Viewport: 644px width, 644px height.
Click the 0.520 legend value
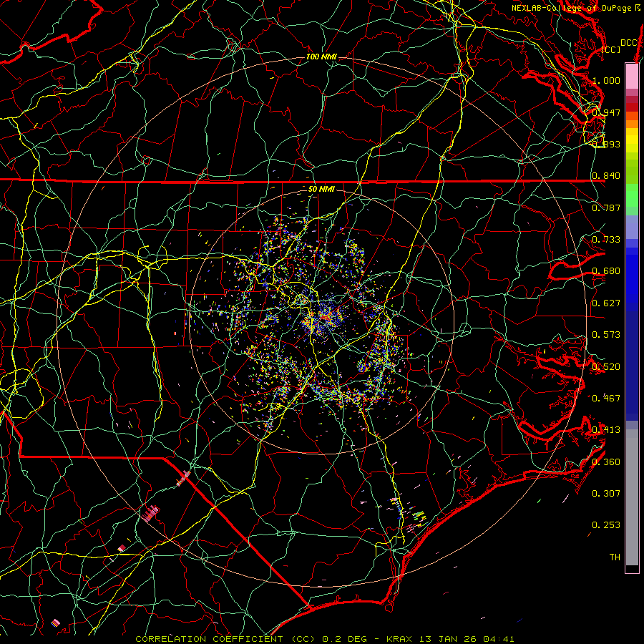pos(606,367)
